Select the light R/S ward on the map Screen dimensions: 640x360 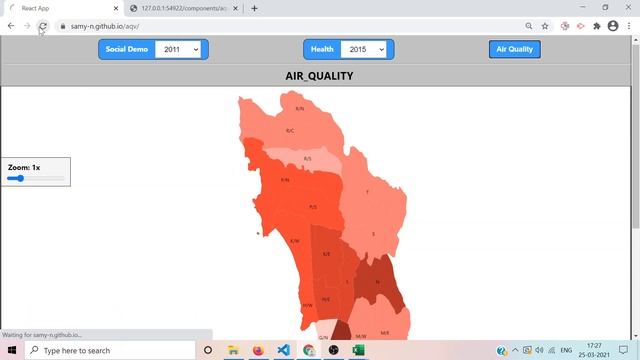coord(307,158)
